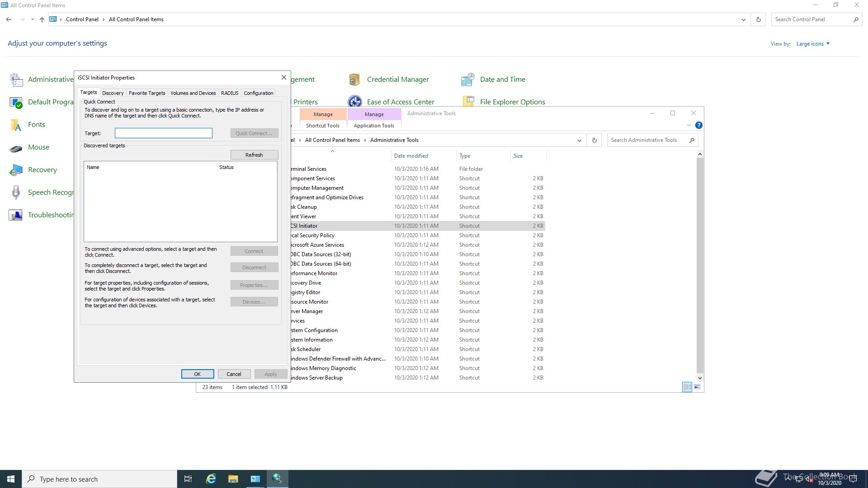The image size is (868, 488).
Task: Open the Fonts control panel icon
Action: pos(16,125)
